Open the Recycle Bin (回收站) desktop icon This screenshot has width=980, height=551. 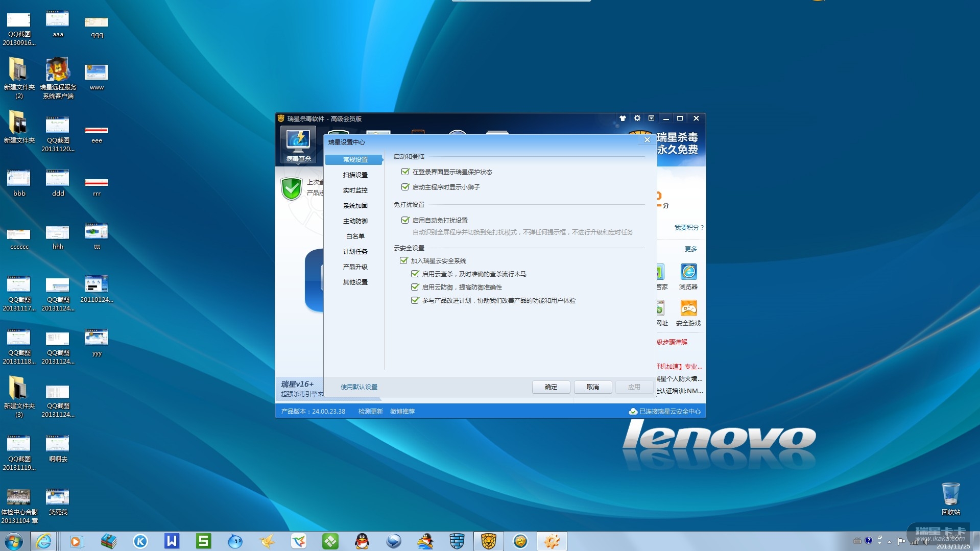[x=950, y=498]
